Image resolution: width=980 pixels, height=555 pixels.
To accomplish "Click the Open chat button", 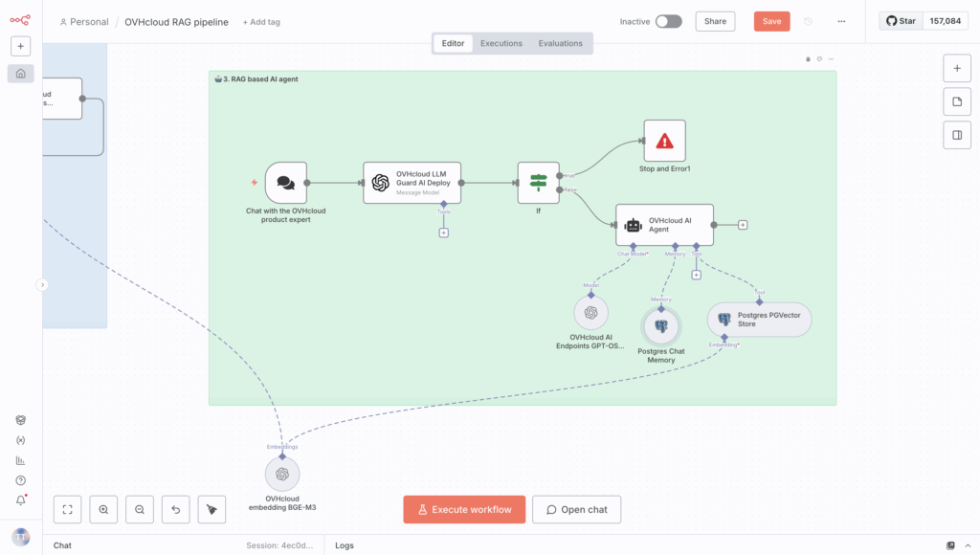I will [x=576, y=510].
